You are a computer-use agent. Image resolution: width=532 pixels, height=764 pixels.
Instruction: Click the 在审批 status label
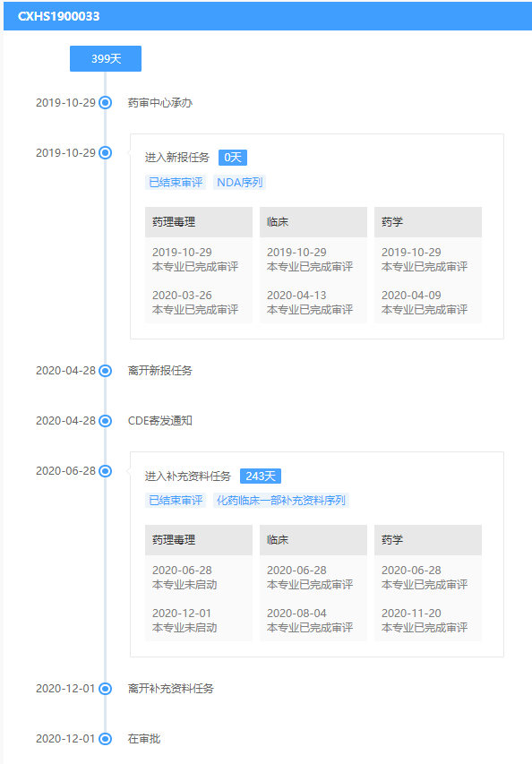144,739
